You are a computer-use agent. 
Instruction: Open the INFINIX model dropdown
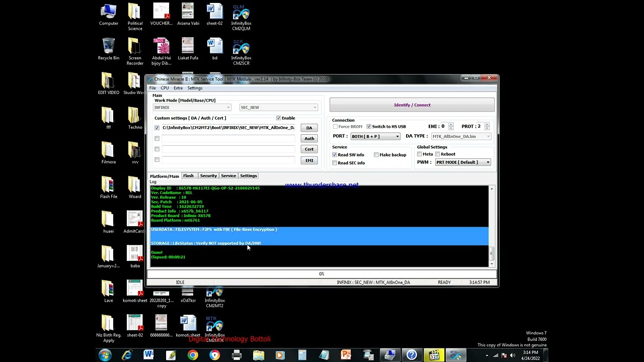192,108
